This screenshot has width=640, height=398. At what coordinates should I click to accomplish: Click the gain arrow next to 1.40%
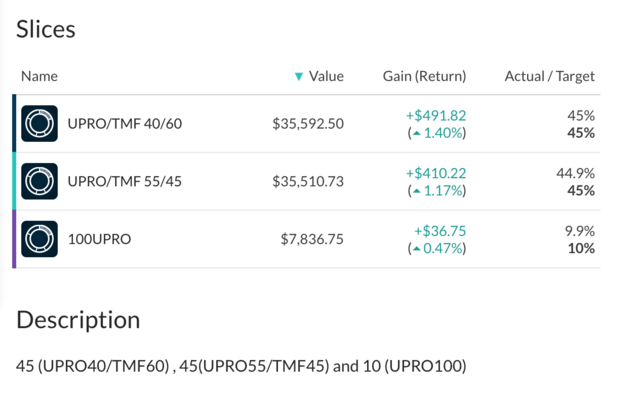click(x=416, y=133)
